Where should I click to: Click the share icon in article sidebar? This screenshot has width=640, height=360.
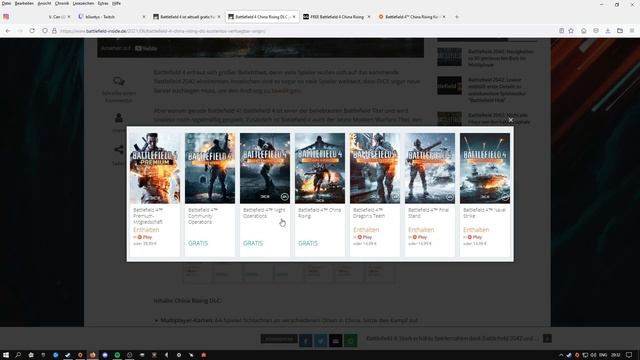tap(119, 149)
